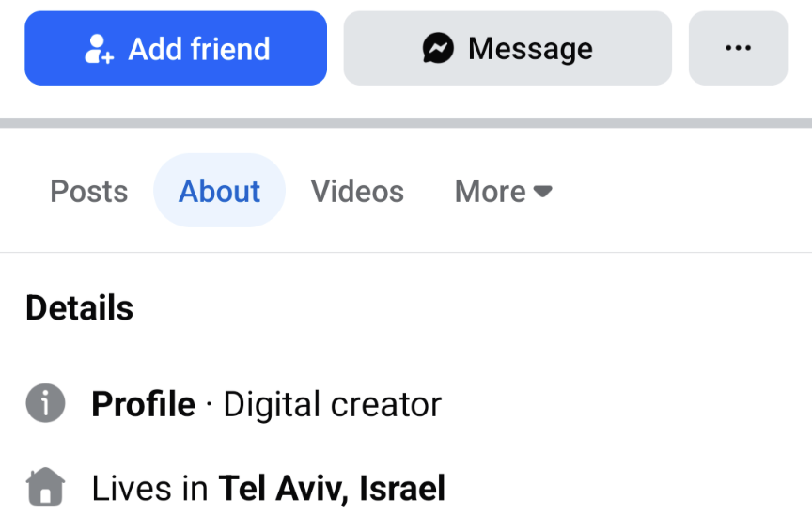
Task: Click the person-plus icon on Add friend
Action: click(x=99, y=49)
